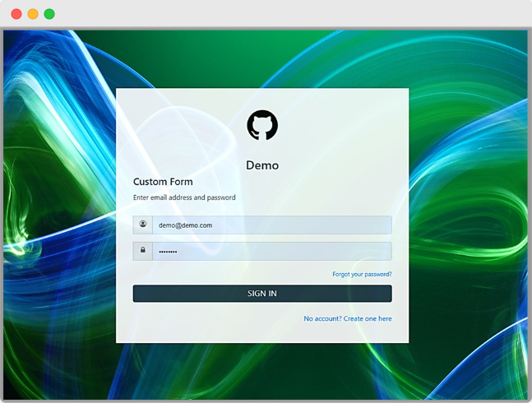Click the padlock icon beside password
This screenshot has width=532, height=403.
[x=143, y=250]
